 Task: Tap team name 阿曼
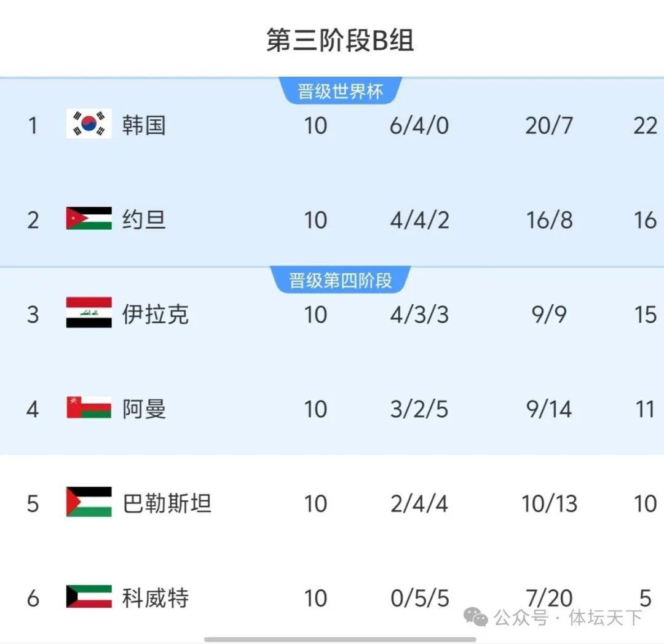pos(143,409)
